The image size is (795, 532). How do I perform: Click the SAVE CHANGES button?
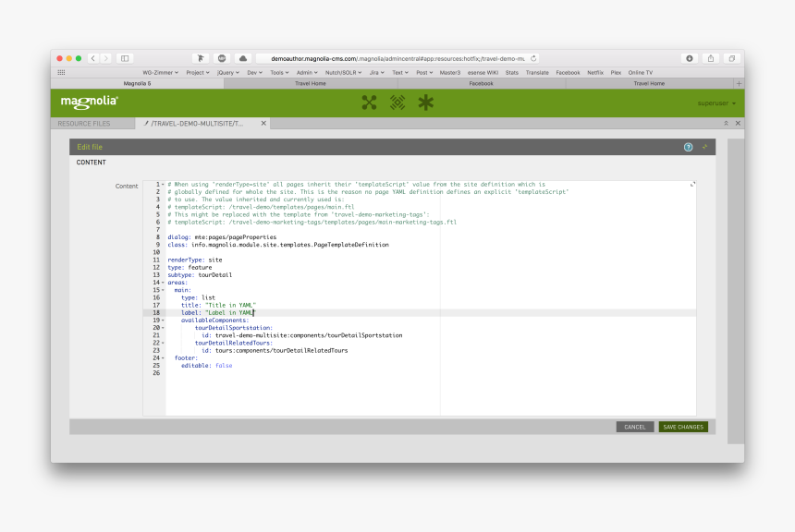683,427
